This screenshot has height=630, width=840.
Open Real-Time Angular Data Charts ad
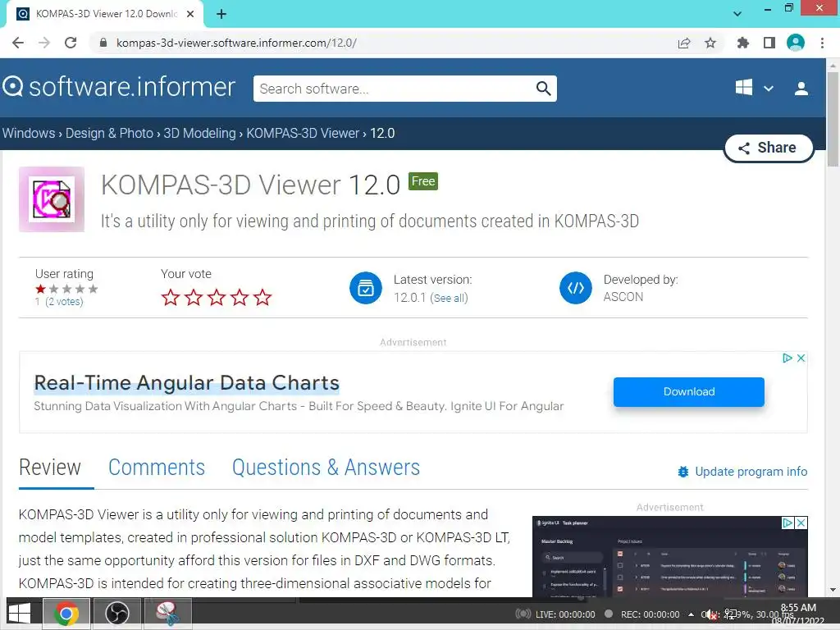pos(186,383)
